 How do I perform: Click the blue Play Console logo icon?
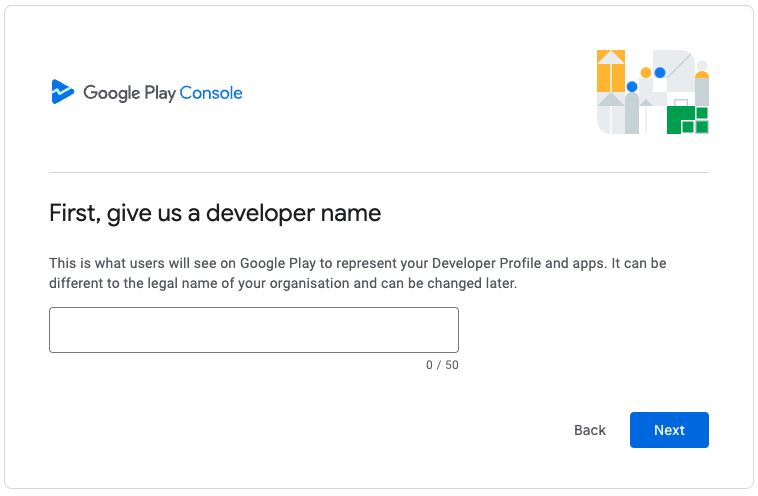pos(63,91)
